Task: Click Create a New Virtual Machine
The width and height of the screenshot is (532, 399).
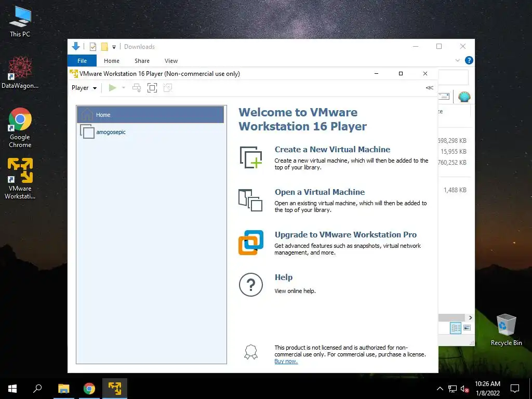Action: click(332, 149)
